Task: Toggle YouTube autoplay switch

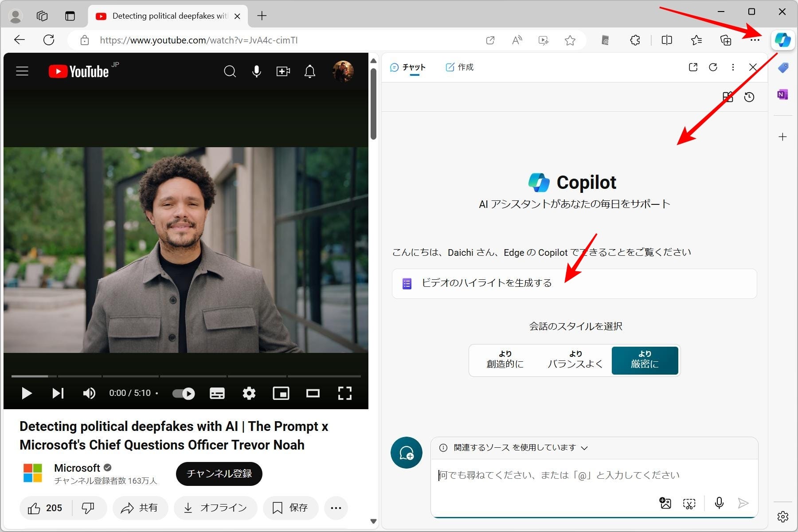Action: pos(183,393)
